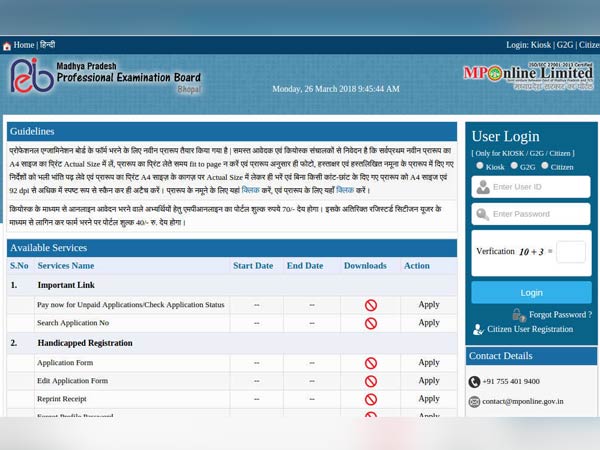Viewport: 600px width, 450px height.
Task: Click contact@mponline.gov.in email address
Action: pyautogui.click(x=523, y=401)
